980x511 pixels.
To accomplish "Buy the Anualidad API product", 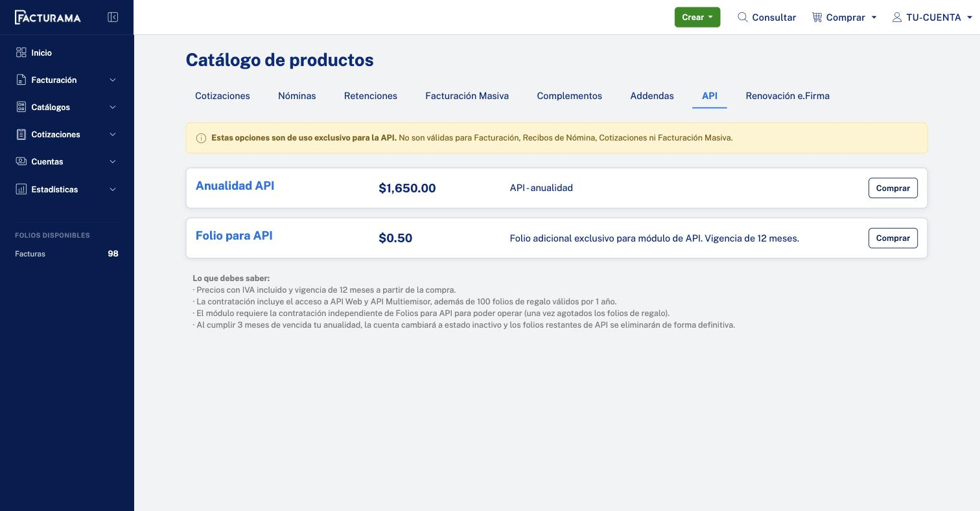I will click(x=893, y=188).
